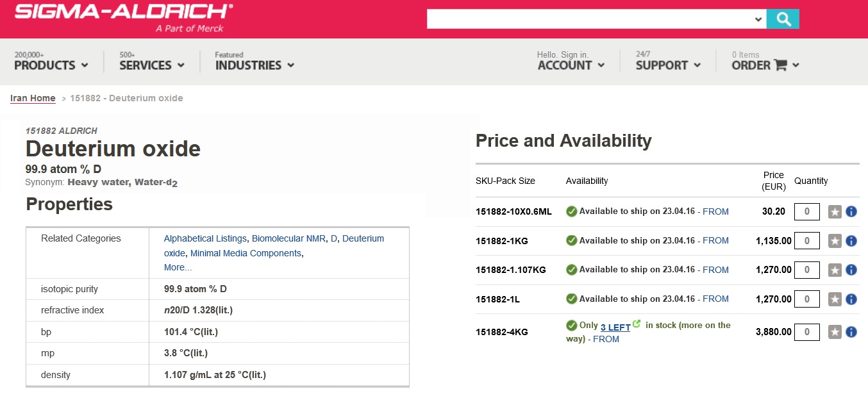868x396 pixels.
Task: Open the Order cart menu
Action: pyautogui.click(x=765, y=65)
